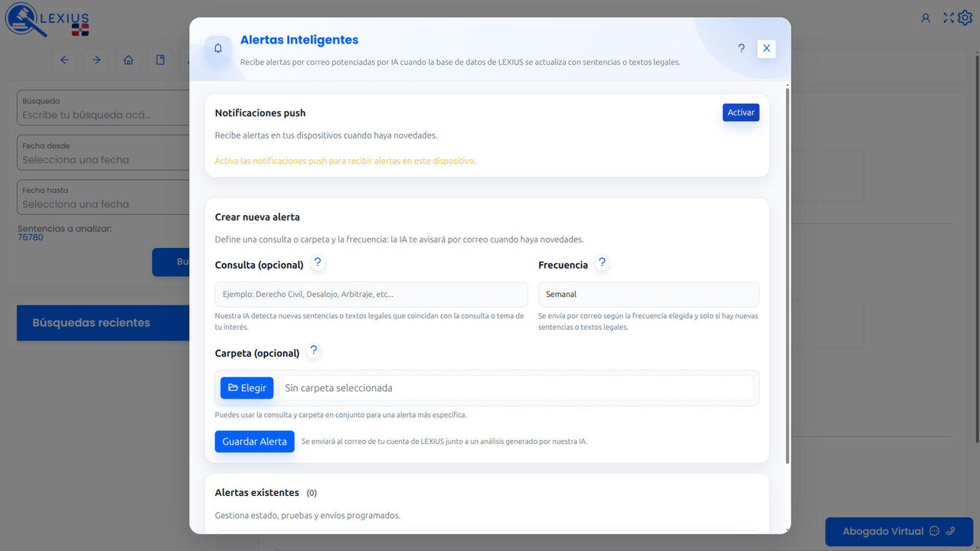Open the home page using the home icon

click(x=128, y=60)
